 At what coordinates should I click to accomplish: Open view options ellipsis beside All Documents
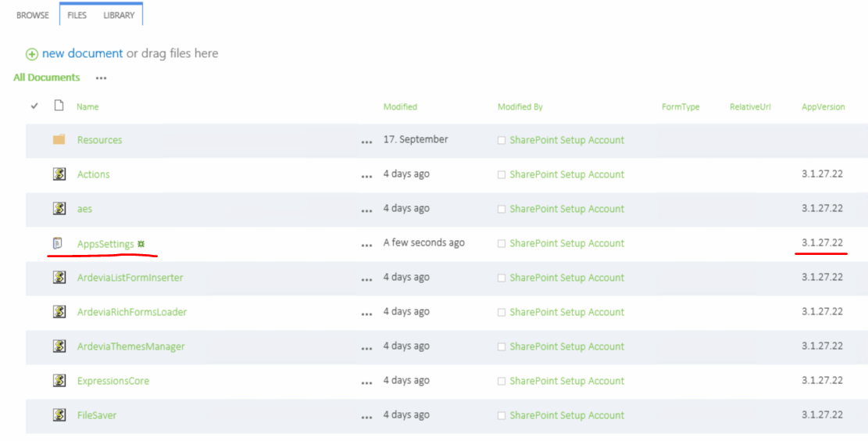click(101, 78)
